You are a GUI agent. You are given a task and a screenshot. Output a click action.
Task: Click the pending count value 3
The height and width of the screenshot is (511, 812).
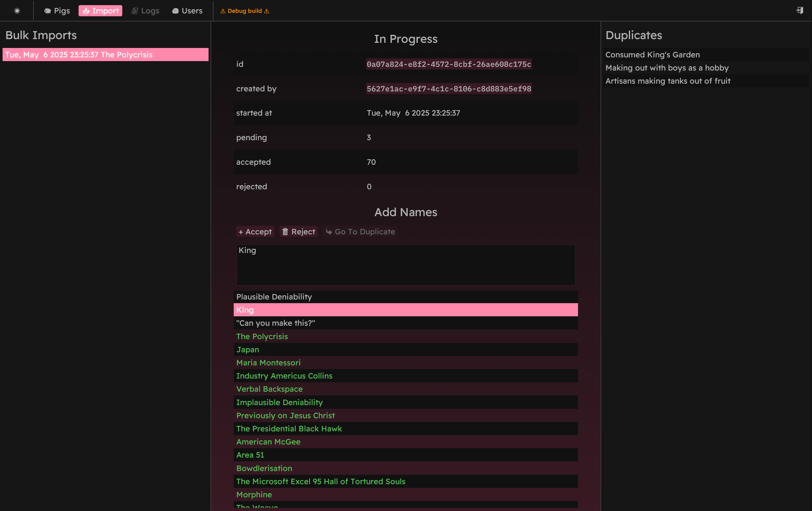[x=369, y=137]
